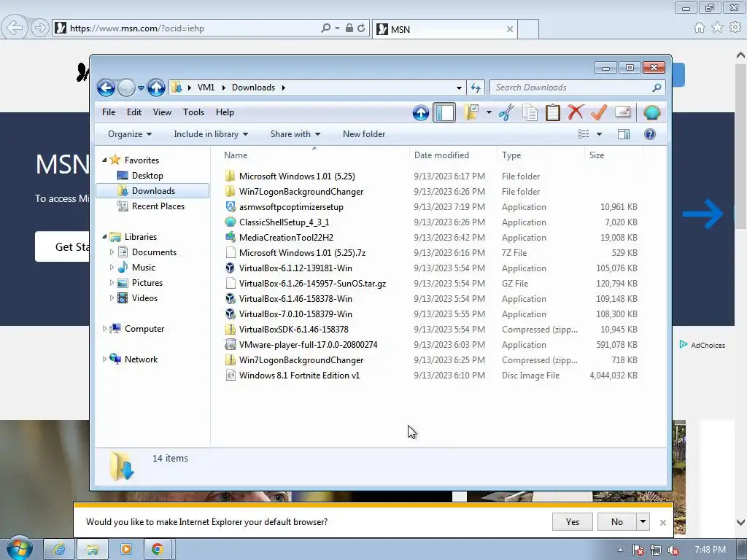Open the Help menu in Explorer
Screen dimensions: 747x560
(225, 112)
